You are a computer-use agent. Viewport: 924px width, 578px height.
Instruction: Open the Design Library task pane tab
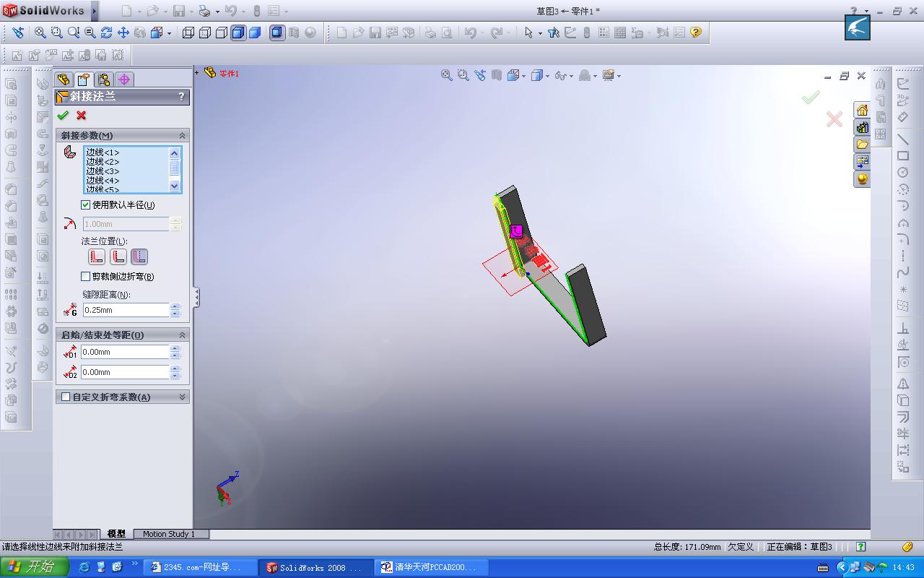pyautogui.click(x=862, y=127)
